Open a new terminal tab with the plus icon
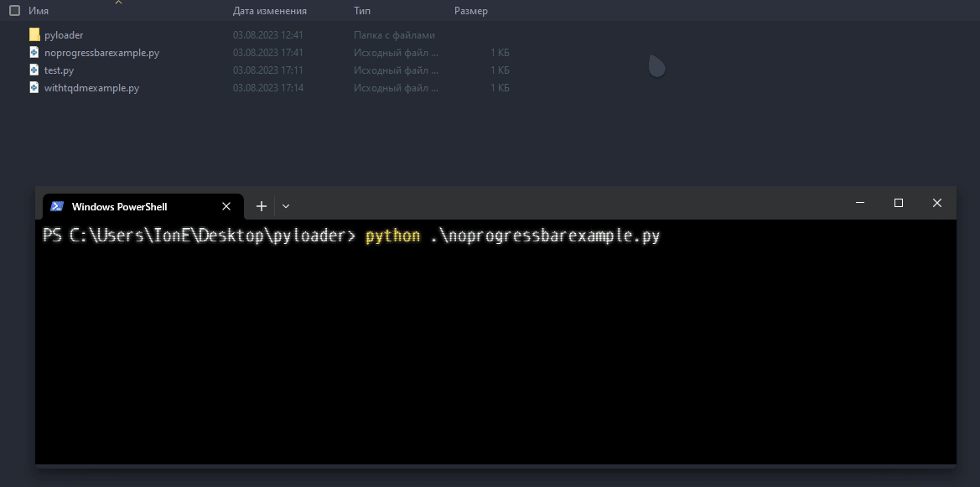 click(x=261, y=205)
